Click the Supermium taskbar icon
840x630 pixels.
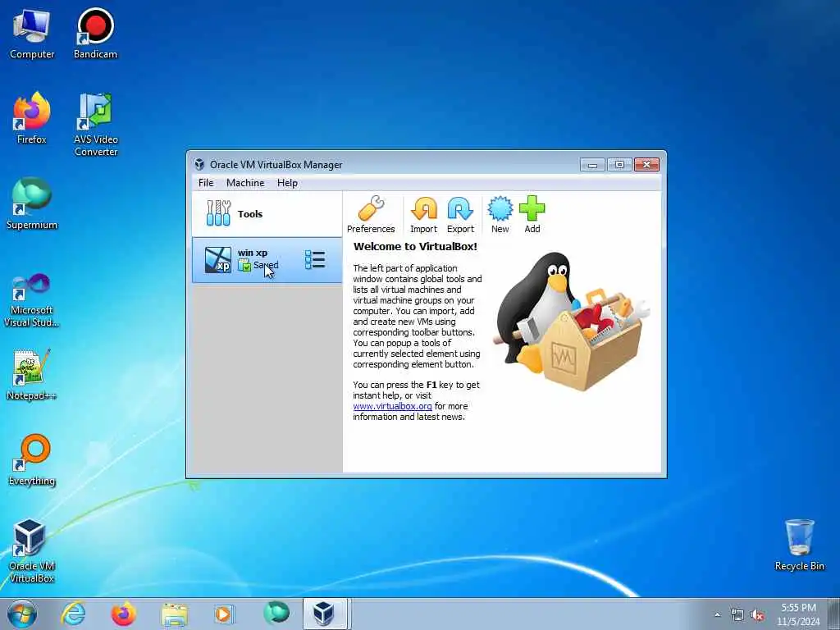(x=276, y=614)
